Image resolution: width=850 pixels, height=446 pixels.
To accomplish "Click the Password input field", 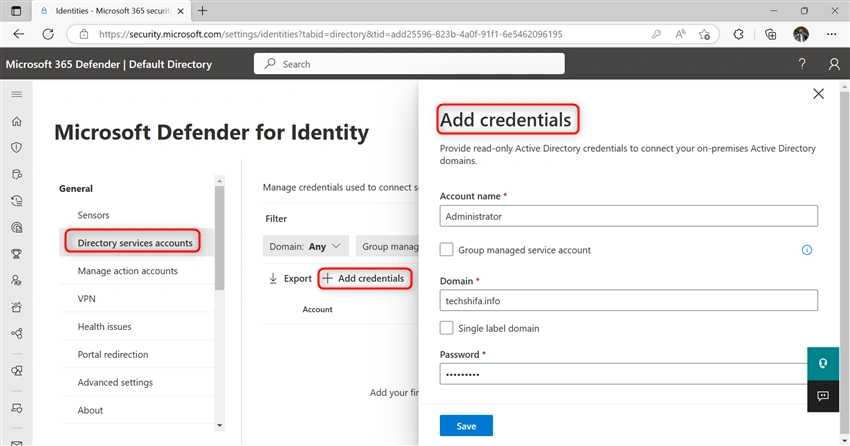I will (x=623, y=374).
